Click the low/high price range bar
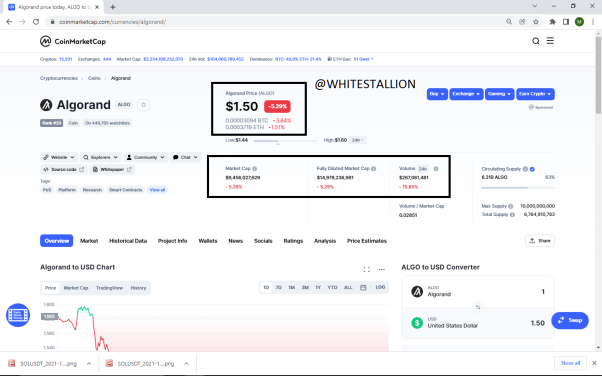602x377 pixels. (x=286, y=141)
